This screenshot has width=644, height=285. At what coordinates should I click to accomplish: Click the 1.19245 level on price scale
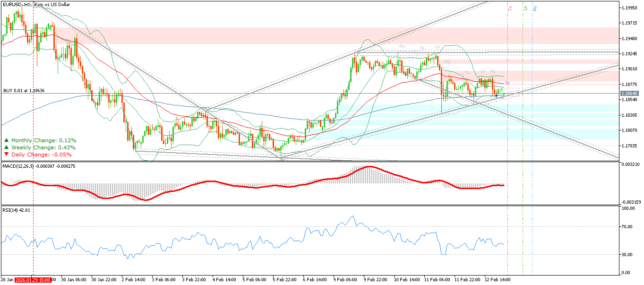[630, 54]
